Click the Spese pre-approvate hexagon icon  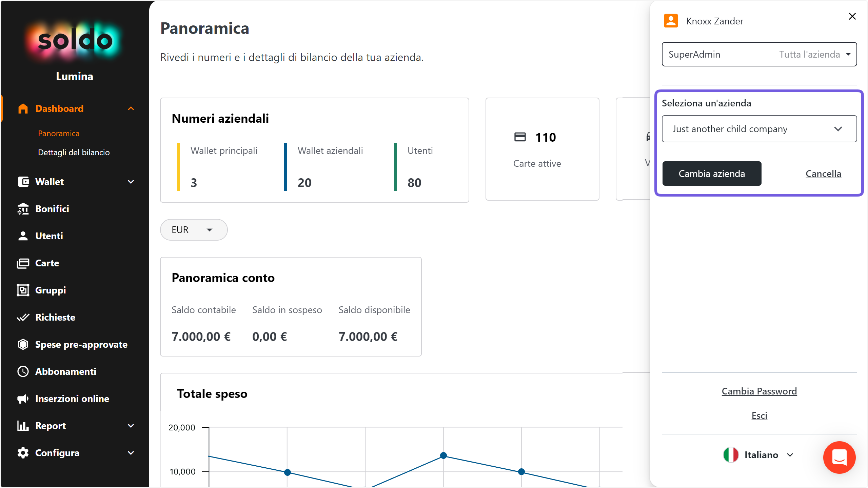(x=23, y=344)
